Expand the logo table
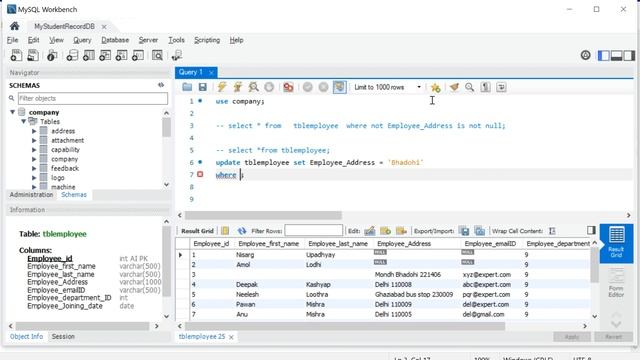Viewport: 640px width, 360px height. coord(34,178)
